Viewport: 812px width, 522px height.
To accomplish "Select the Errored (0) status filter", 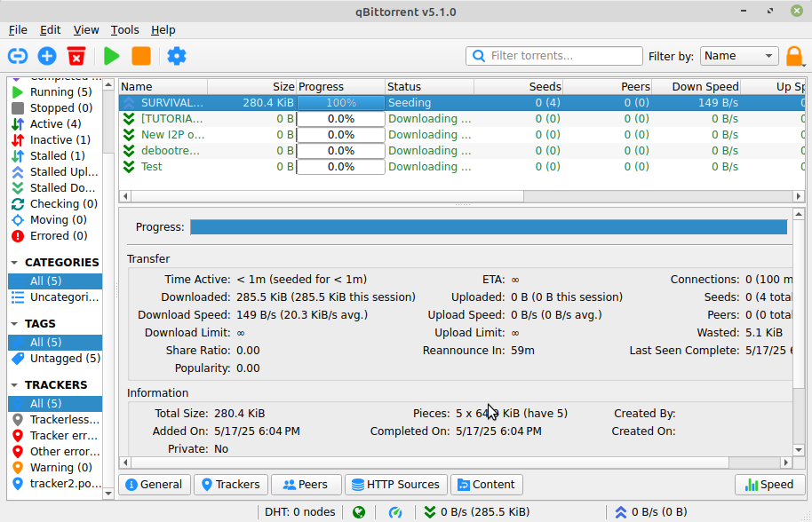I will click(55, 236).
